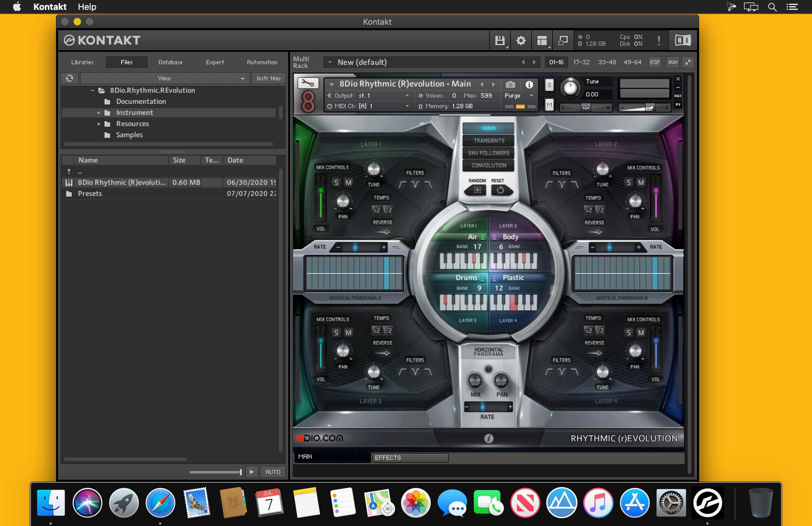
Task: Open the Drums sample list icon
Action: point(483,278)
